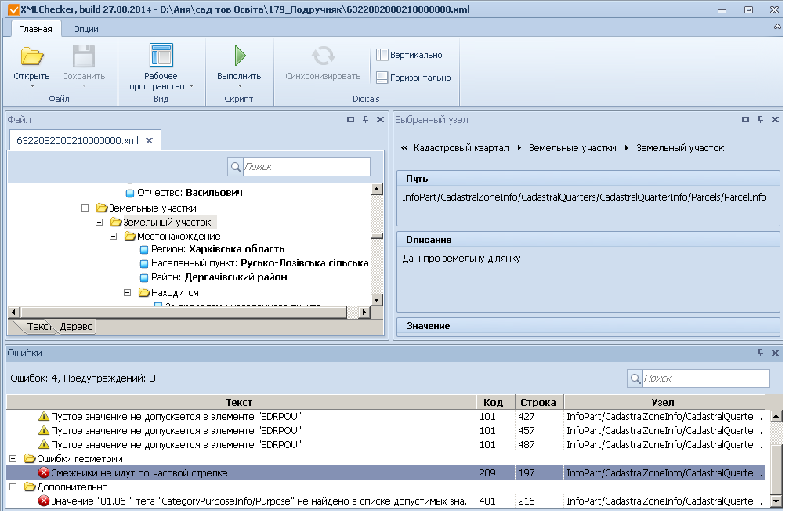Screen dimensions: 789x532
Task: Sort by the Узел column header
Action: click(664, 402)
